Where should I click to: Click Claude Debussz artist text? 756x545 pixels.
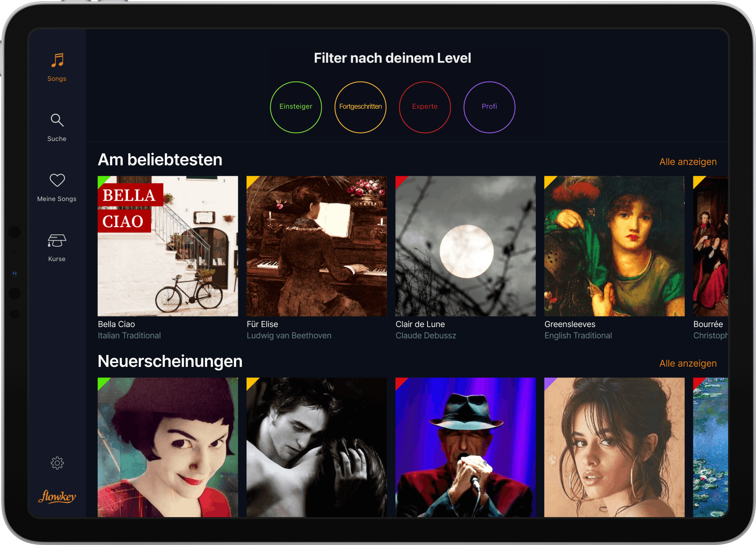click(426, 335)
